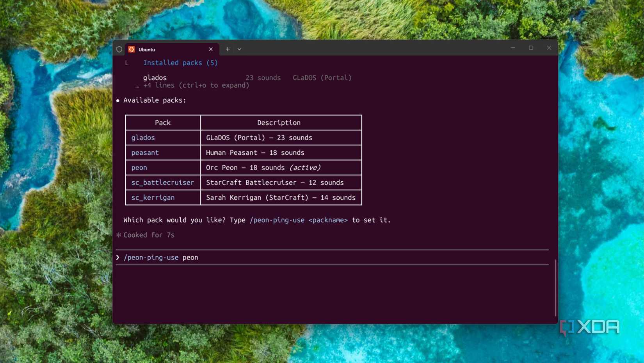Click the 'Description' column header
This screenshot has height=363, width=644.
(x=279, y=123)
